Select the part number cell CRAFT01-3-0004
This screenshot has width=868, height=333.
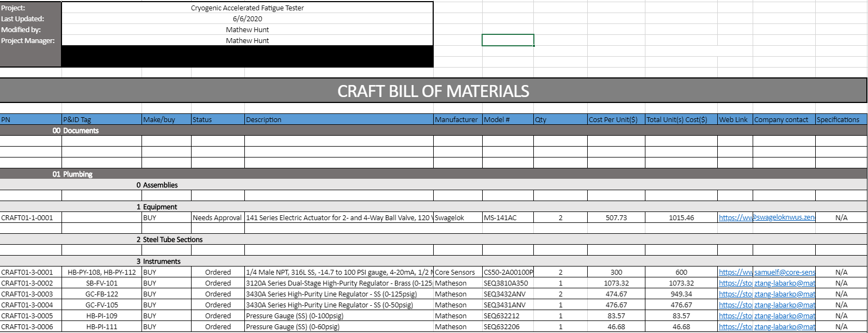click(x=30, y=305)
